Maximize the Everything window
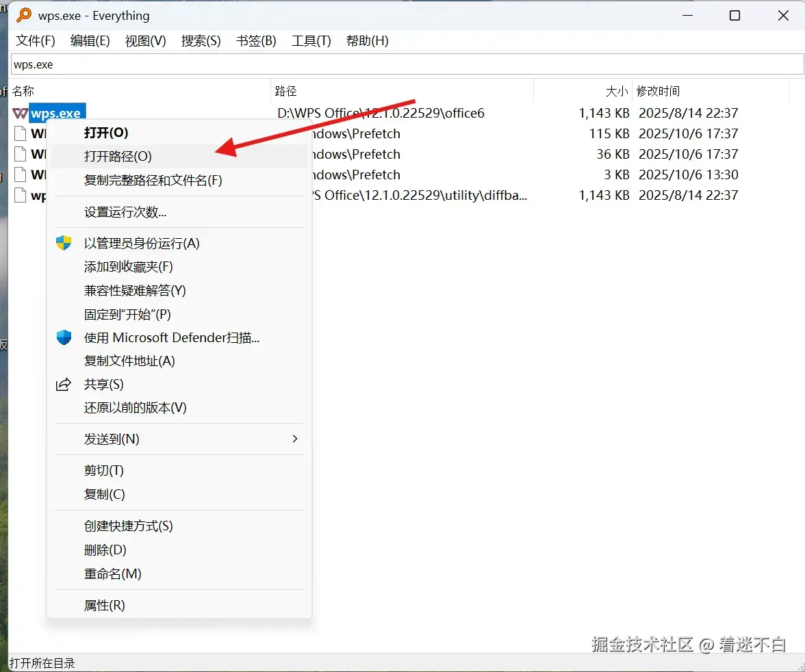Viewport: 805px width, 672px height. 734,16
